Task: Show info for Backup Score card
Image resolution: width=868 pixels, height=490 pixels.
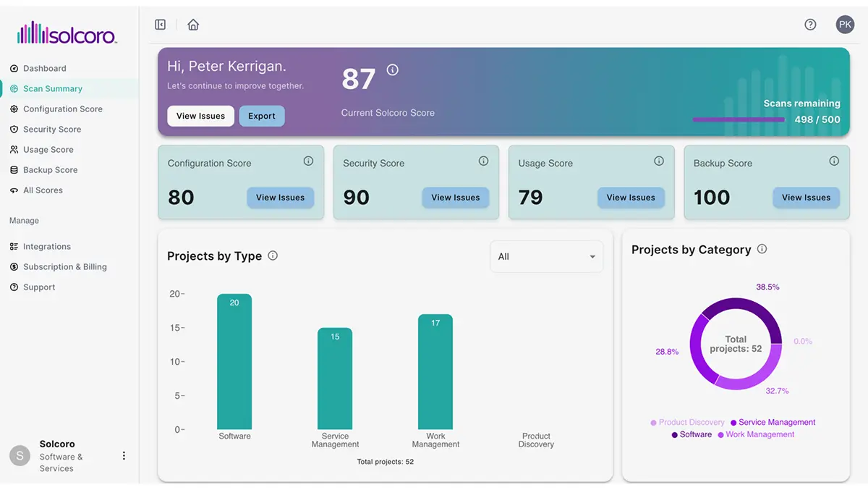Action: [x=834, y=161]
